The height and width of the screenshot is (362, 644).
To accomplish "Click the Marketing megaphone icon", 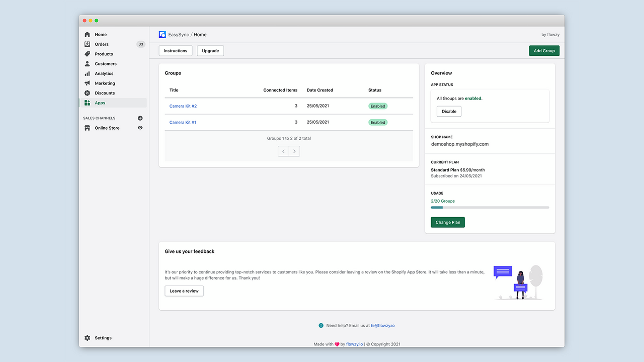I will coord(87,83).
